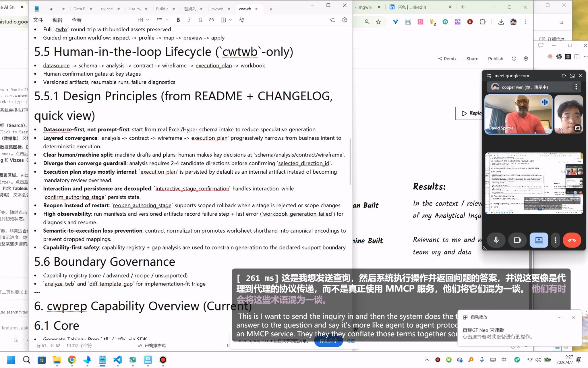
Task: Expand the list style options chevron
Action: point(167,20)
